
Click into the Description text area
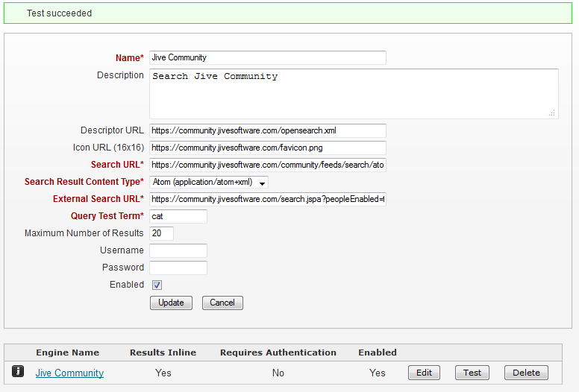(x=354, y=94)
